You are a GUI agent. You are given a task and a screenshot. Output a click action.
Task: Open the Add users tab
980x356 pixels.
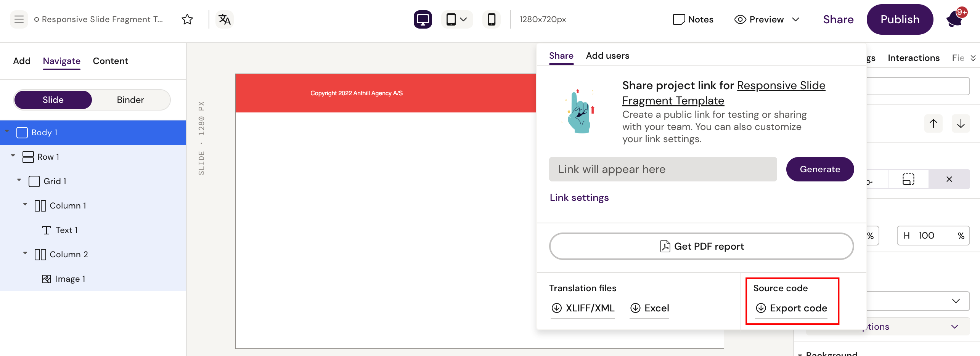click(607, 56)
